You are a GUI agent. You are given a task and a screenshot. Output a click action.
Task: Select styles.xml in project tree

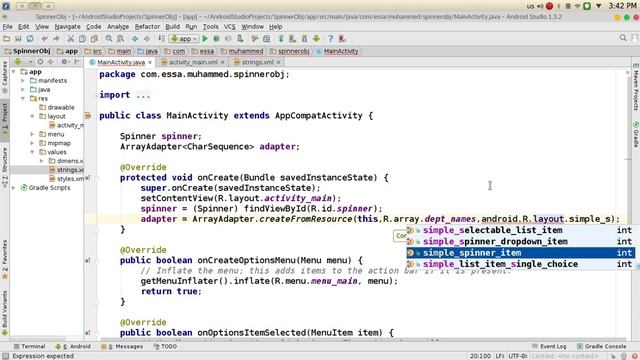66,179
